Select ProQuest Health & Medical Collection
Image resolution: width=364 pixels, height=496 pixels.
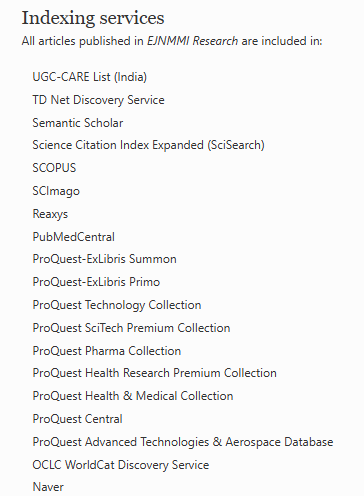coord(133,396)
